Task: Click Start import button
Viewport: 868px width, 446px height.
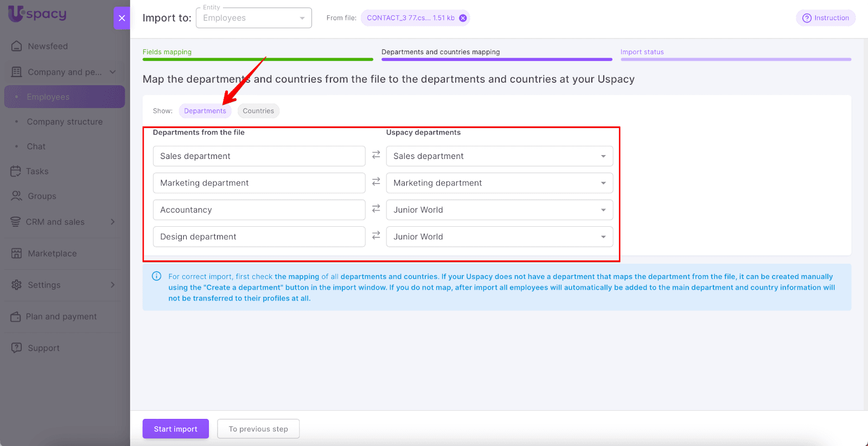Action: (x=176, y=429)
